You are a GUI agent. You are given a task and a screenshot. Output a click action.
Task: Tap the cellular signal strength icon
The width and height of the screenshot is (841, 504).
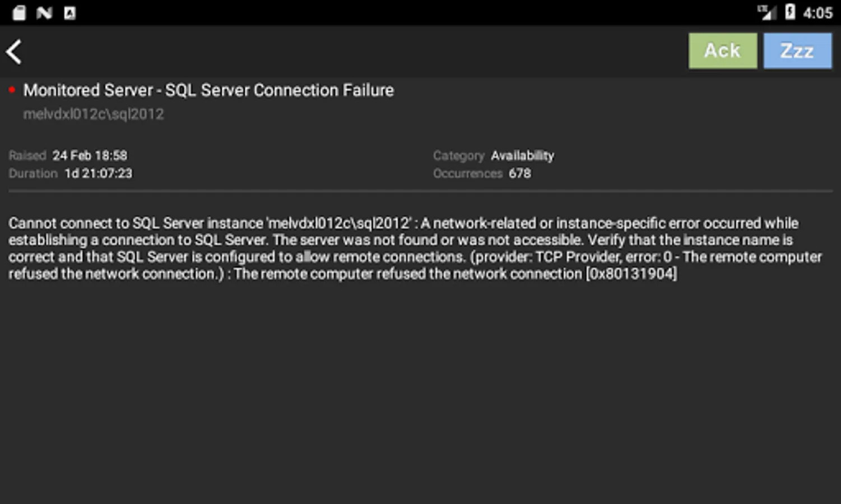point(765,12)
